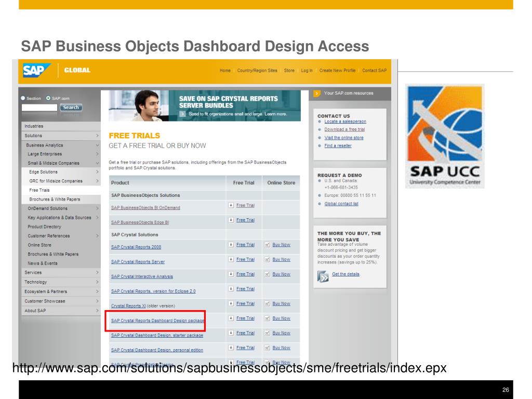Image resolution: width=532 pixels, height=399 pixels.
Task: Click the search text input field
Action: (x=39, y=108)
